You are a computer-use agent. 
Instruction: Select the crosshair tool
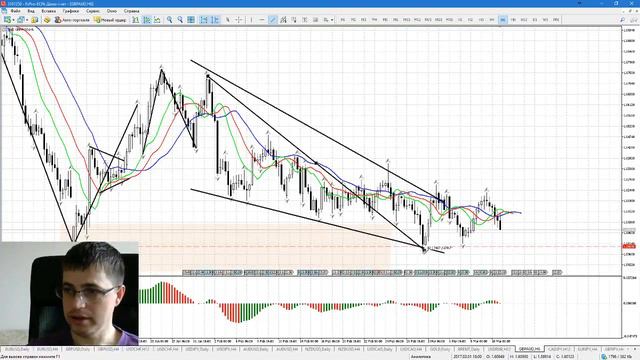pyautogui.click(x=239, y=20)
